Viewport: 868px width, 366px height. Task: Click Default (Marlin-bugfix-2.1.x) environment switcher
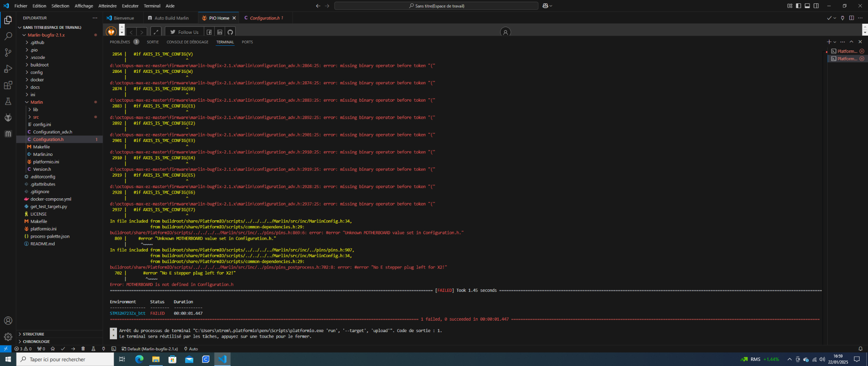(x=150, y=349)
